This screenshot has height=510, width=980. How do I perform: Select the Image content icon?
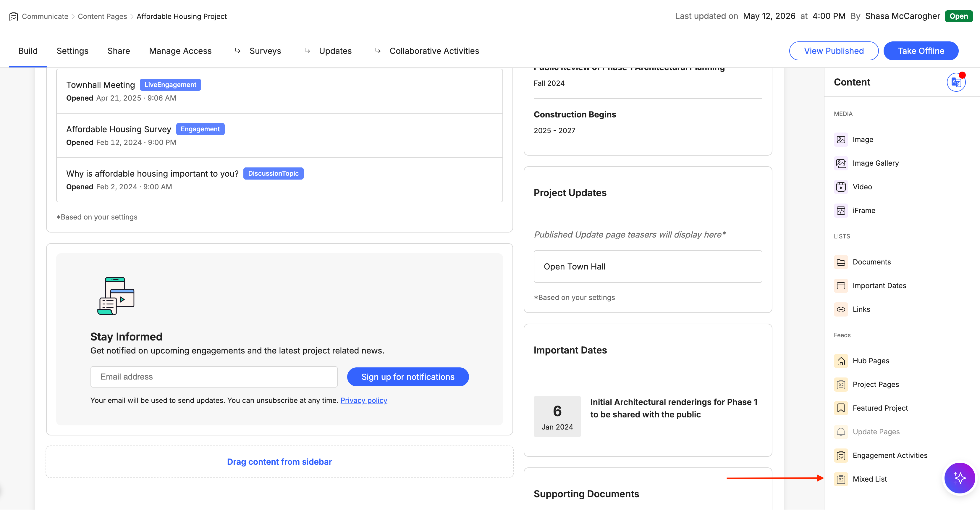[x=841, y=140]
